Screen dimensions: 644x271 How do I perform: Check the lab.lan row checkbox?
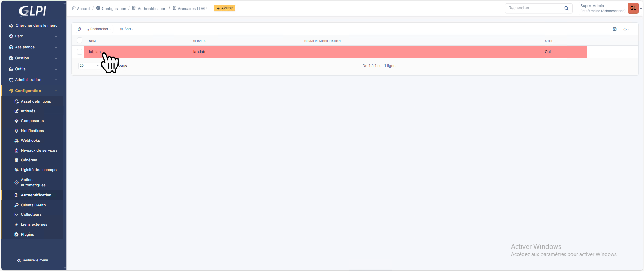point(80,52)
